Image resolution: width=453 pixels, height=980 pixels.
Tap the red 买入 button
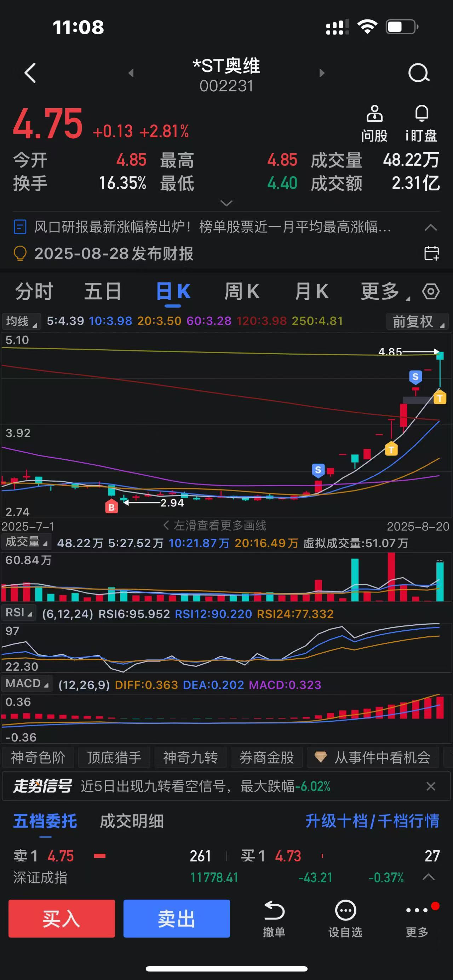[x=62, y=918]
